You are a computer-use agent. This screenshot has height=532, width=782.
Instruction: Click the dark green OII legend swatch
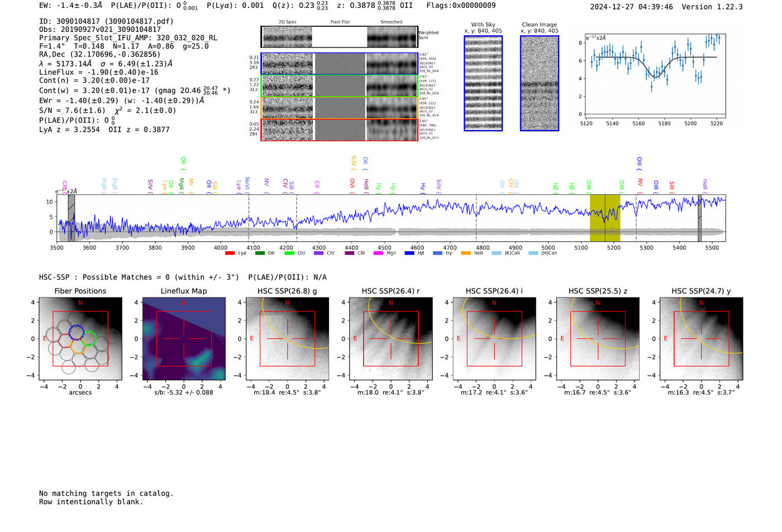(x=259, y=253)
